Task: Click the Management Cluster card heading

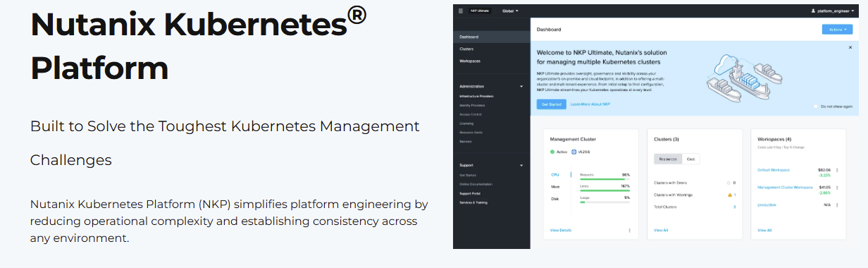Action: 573,140
